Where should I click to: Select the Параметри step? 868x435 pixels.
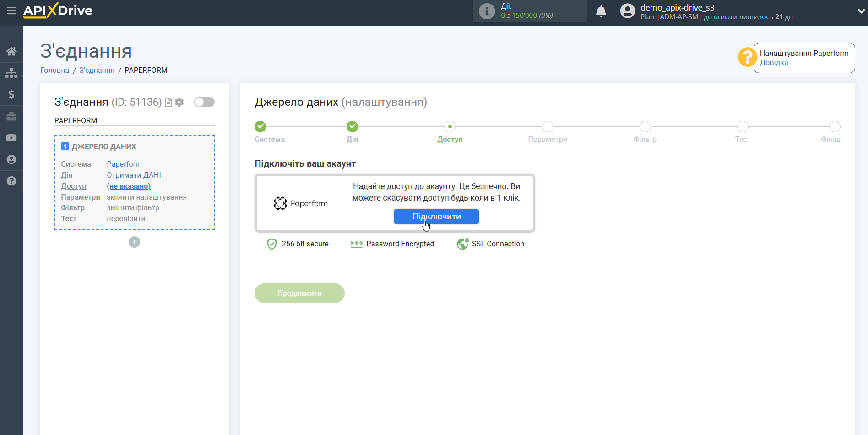click(548, 126)
